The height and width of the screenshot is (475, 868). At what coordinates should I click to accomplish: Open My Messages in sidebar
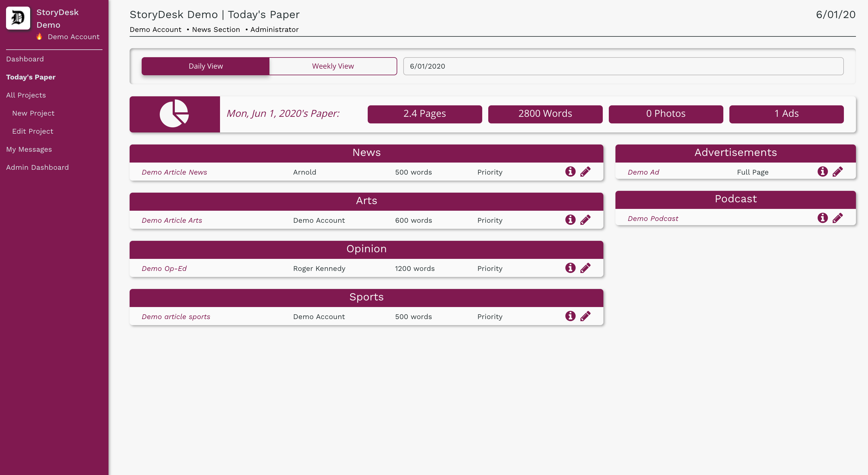tap(29, 149)
